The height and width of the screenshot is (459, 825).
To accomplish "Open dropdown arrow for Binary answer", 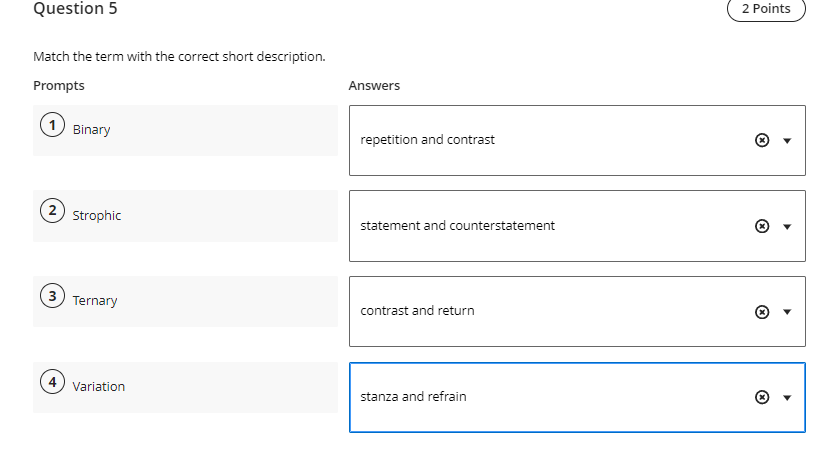I will 787,141.
